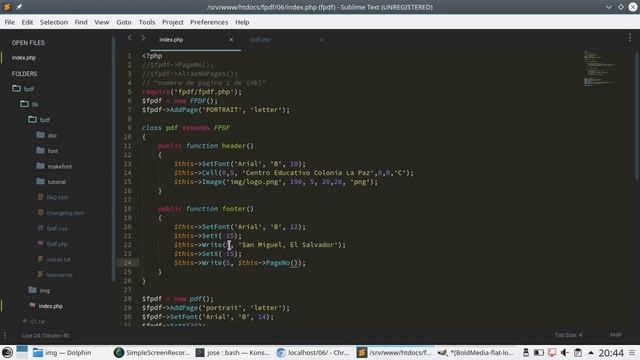Viewport: 640px width, 360px height.
Task: Switch to localhost/06 Chrome window
Action: coord(313,352)
